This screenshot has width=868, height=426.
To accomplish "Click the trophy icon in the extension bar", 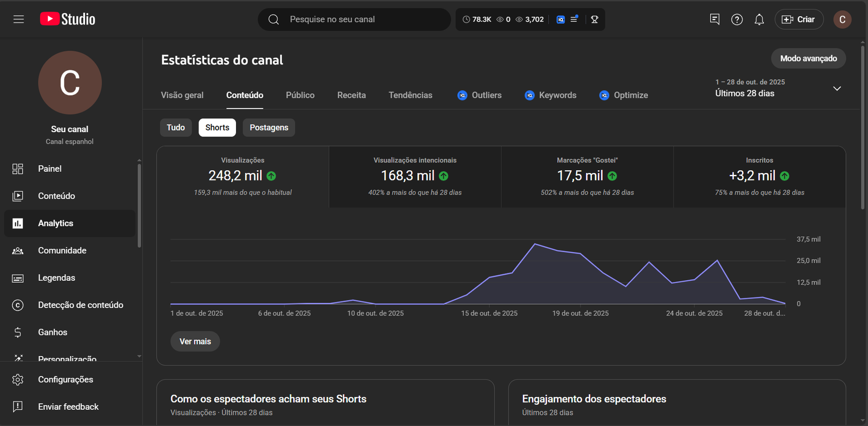I will 595,20.
